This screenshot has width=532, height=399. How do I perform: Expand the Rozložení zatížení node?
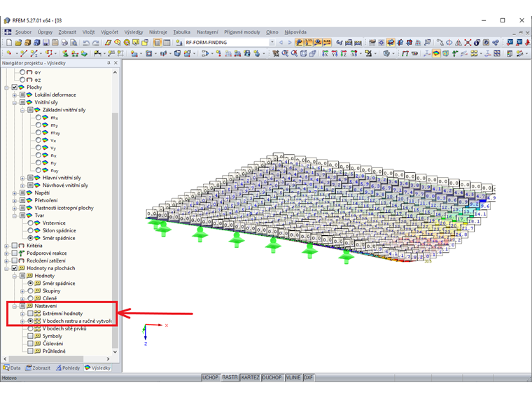click(x=6, y=261)
